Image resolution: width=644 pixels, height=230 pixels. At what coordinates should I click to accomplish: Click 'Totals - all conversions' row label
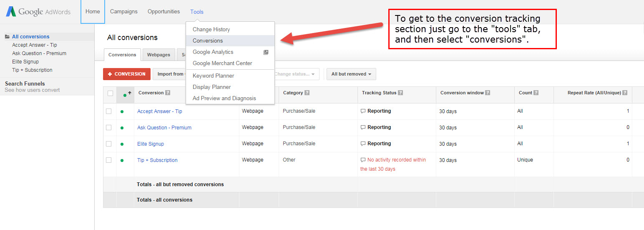point(164,200)
